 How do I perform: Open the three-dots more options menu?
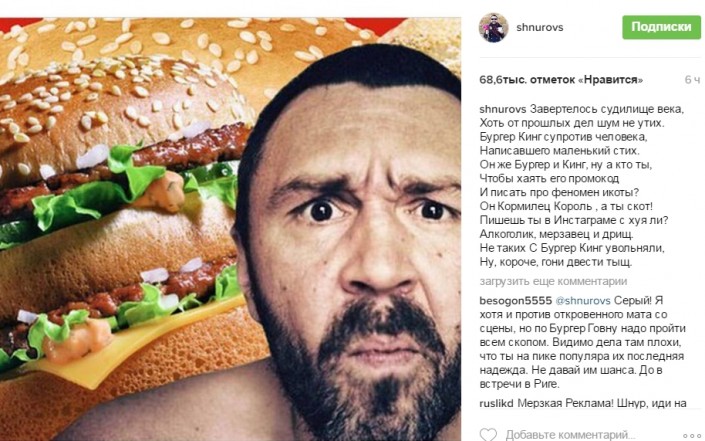692,436
